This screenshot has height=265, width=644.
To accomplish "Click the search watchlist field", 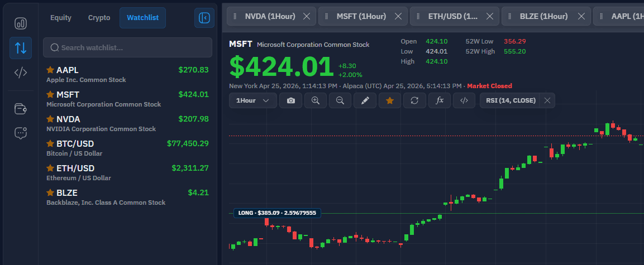I will click(128, 47).
